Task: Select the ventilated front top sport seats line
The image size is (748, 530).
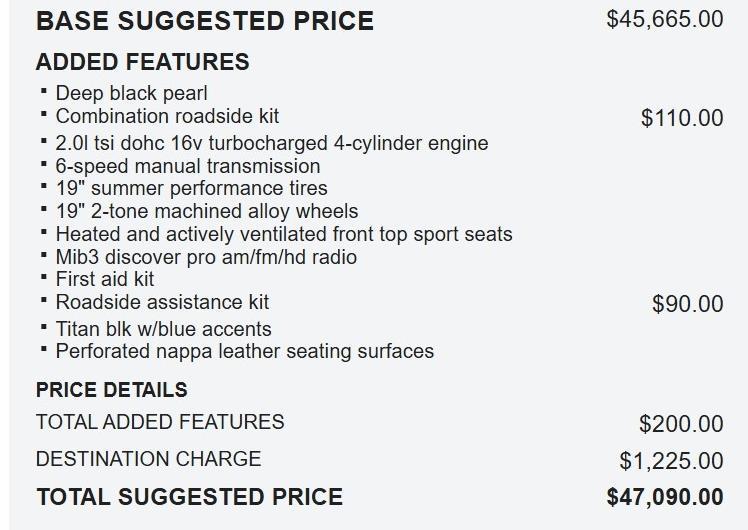Action: point(283,234)
